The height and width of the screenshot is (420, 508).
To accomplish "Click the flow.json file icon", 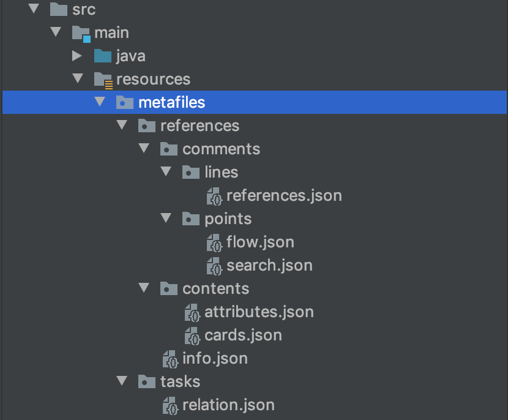I will pyautogui.click(x=214, y=242).
